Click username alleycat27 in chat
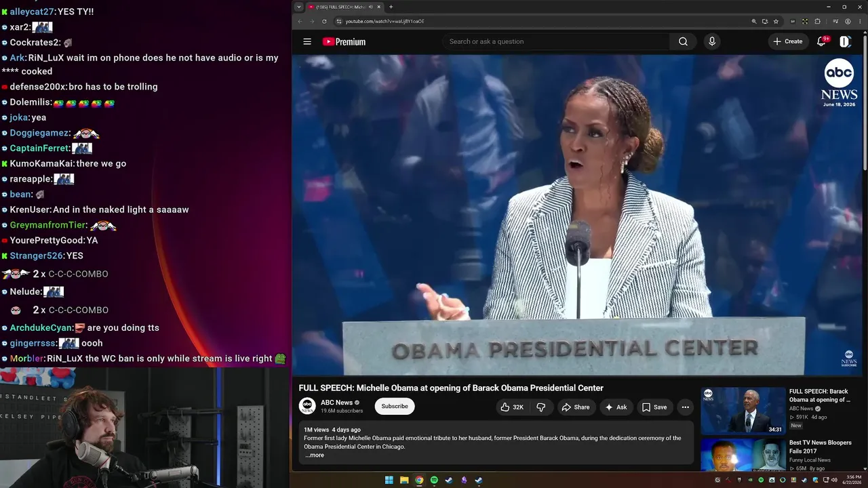868x488 pixels. pos(31,12)
